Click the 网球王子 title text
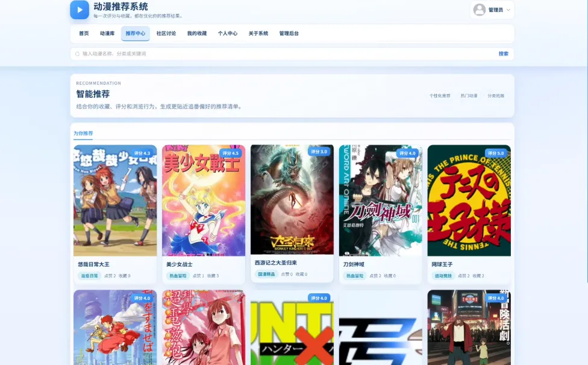 [442, 264]
